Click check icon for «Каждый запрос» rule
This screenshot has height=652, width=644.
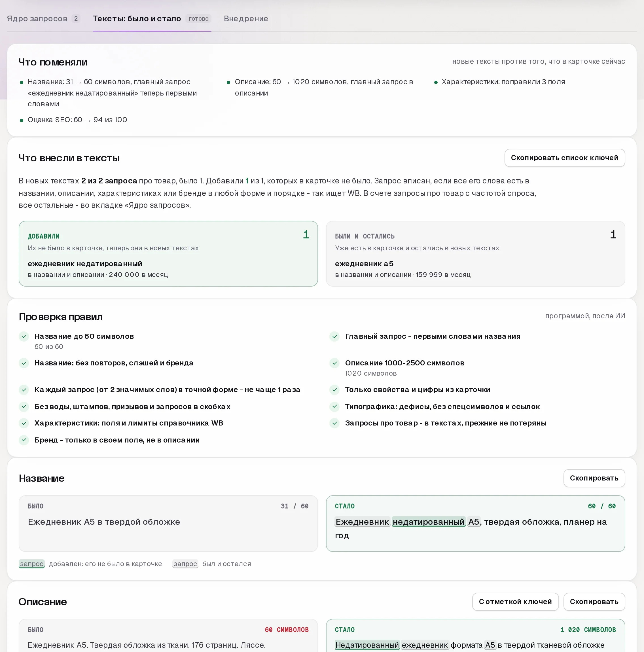pyautogui.click(x=24, y=389)
